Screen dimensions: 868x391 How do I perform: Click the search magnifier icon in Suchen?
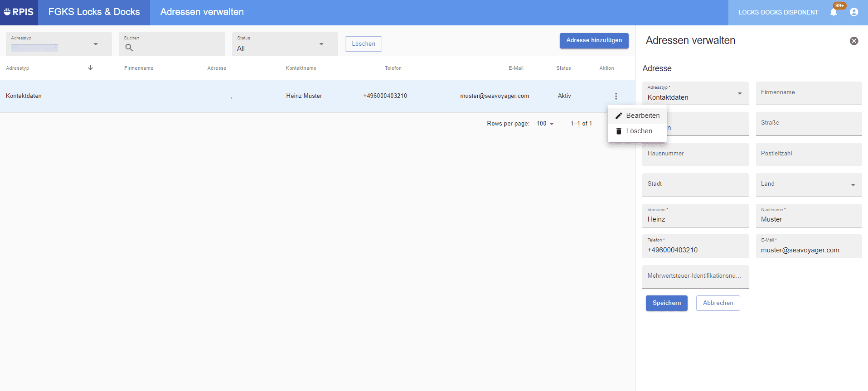click(x=129, y=48)
